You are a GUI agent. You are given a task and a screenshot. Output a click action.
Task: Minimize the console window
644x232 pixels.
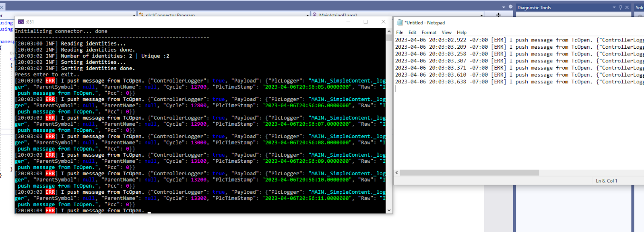348,22
